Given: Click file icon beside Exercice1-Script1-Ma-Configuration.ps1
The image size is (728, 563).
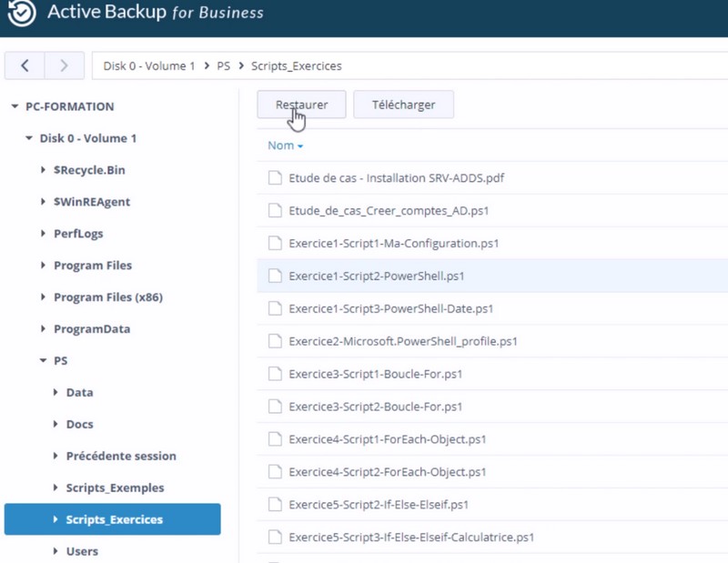Looking at the screenshot, I should coord(275,244).
